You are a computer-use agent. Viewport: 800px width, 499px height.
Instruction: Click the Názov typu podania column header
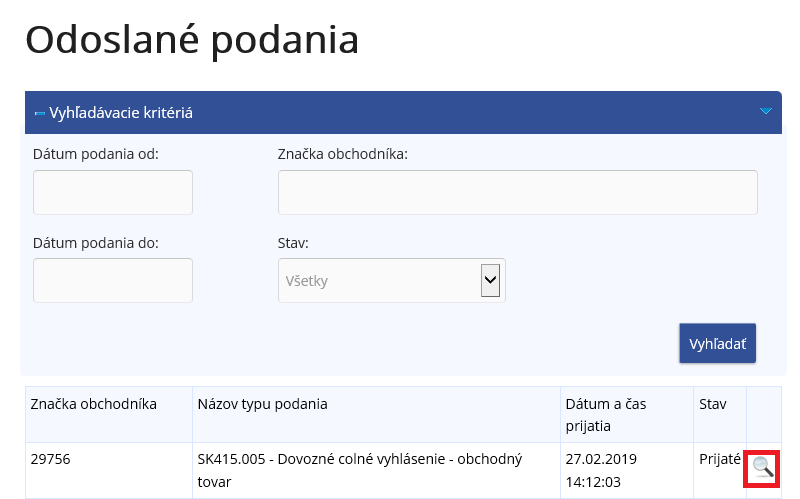pos(263,404)
